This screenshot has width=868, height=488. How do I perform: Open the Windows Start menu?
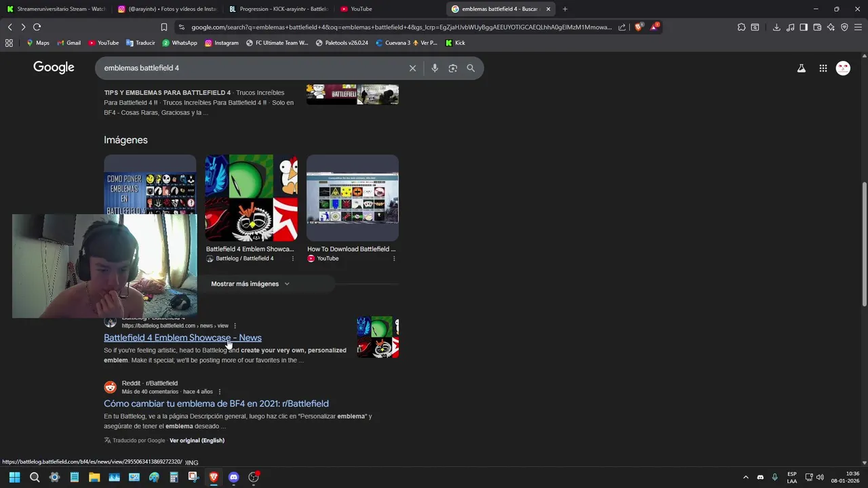(x=15, y=477)
